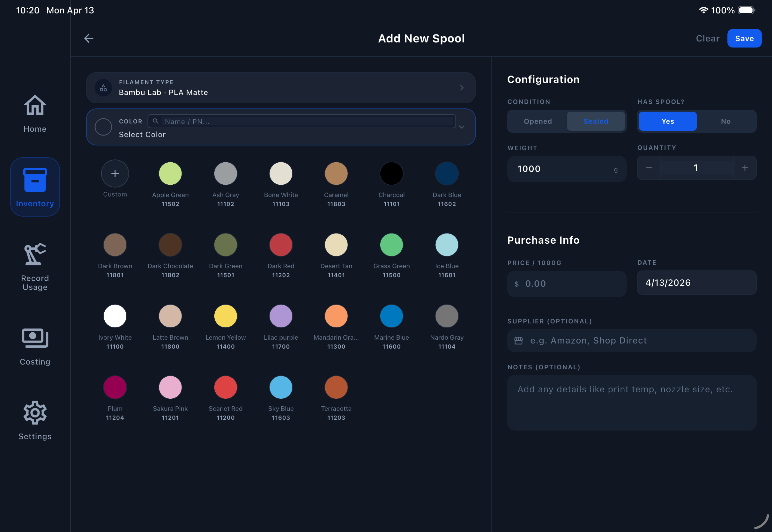Decrease quantity with minus icon
Image resolution: width=772 pixels, height=532 pixels.
[648, 168]
